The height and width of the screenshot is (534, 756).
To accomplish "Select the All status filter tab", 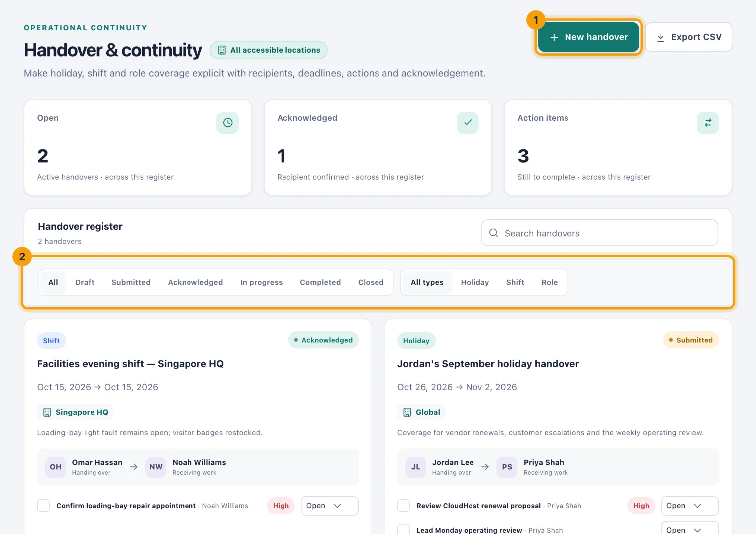I will click(53, 282).
